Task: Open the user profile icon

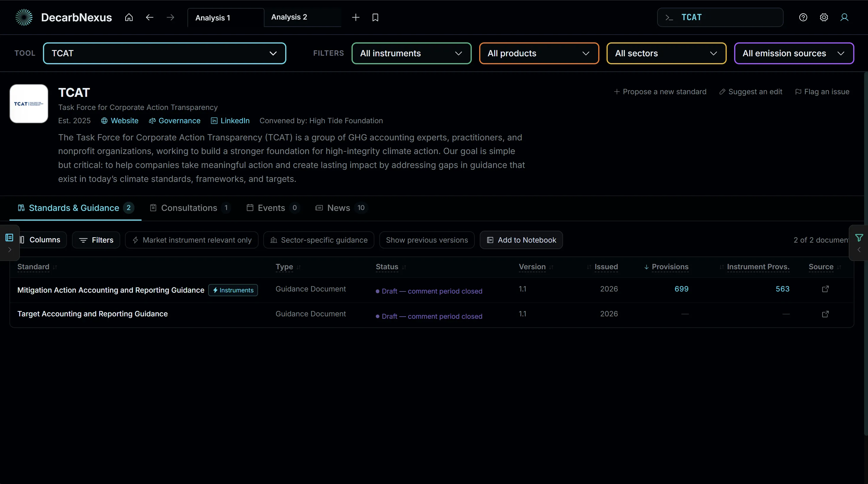Action: point(844,17)
